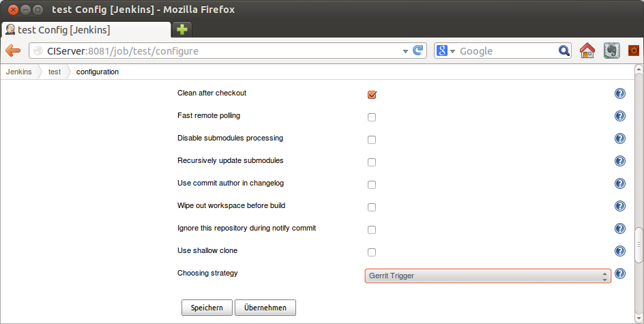Screen dimensions: 644x324
Task: Go to Jenkins breadcrumb link
Action: [x=19, y=72]
